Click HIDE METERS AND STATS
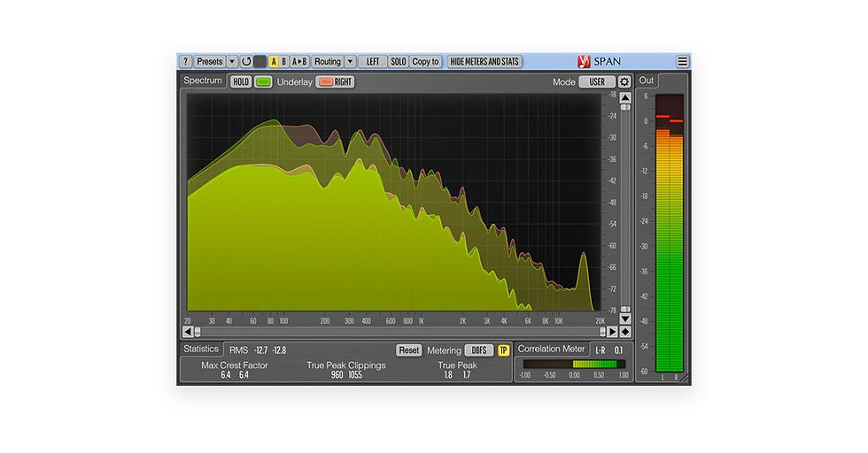 pyautogui.click(x=484, y=61)
